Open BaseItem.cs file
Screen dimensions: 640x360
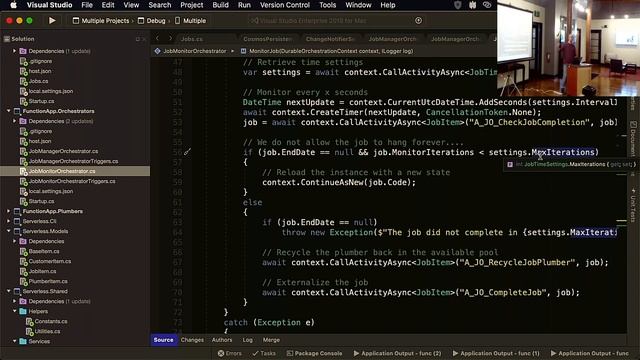pos(44,251)
